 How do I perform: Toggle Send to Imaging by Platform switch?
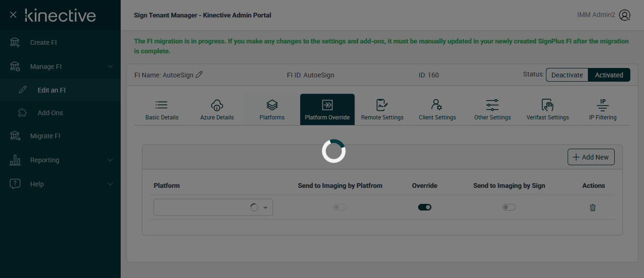click(x=340, y=207)
